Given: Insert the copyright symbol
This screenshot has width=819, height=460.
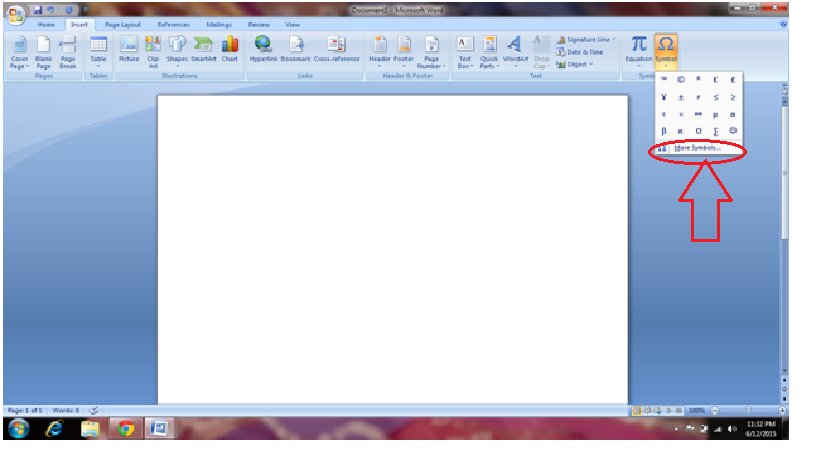Looking at the screenshot, I should (681, 80).
